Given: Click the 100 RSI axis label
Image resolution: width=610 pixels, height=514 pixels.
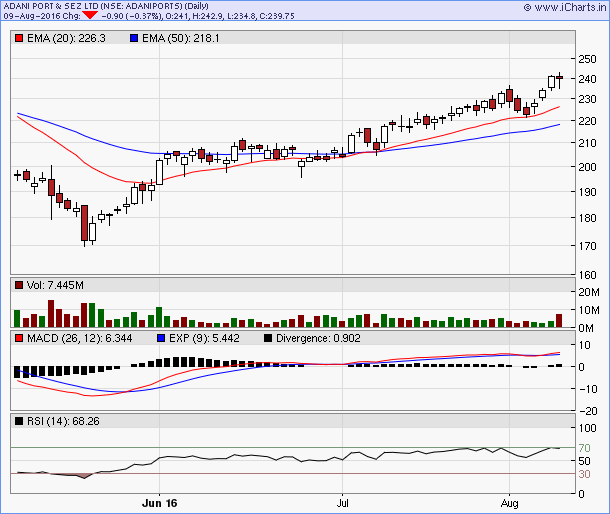Looking at the screenshot, I should click(587, 428).
